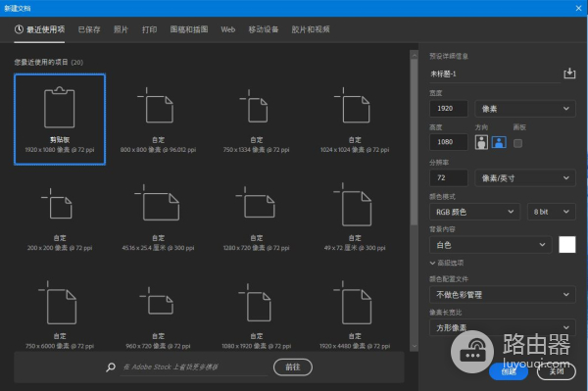Click the scrollbar down arrow
The width and height of the screenshot is (588, 391).
pos(414,346)
